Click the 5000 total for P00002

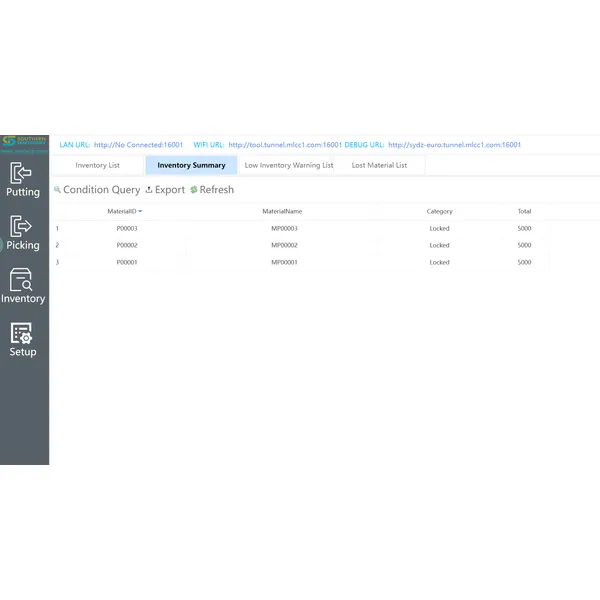click(524, 245)
